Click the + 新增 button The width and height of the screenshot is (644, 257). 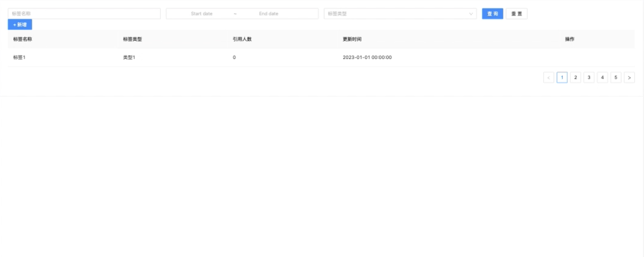point(20,25)
